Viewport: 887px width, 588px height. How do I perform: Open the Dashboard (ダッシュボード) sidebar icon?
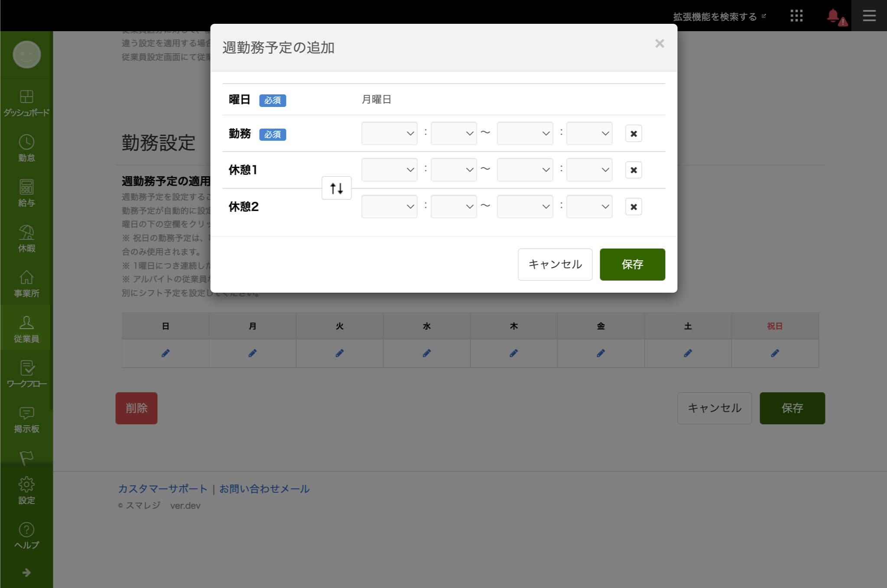pyautogui.click(x=26, y=103)
